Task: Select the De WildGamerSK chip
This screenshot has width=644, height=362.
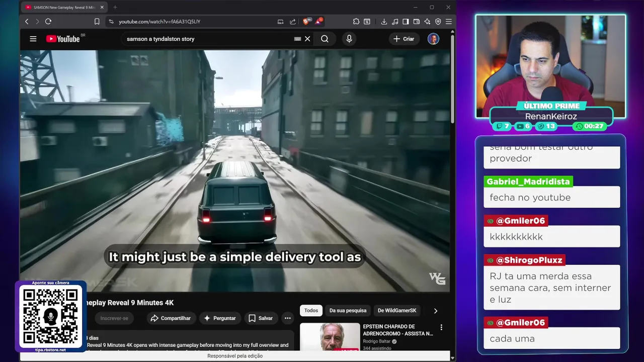Action: click(x=397, y=310)
